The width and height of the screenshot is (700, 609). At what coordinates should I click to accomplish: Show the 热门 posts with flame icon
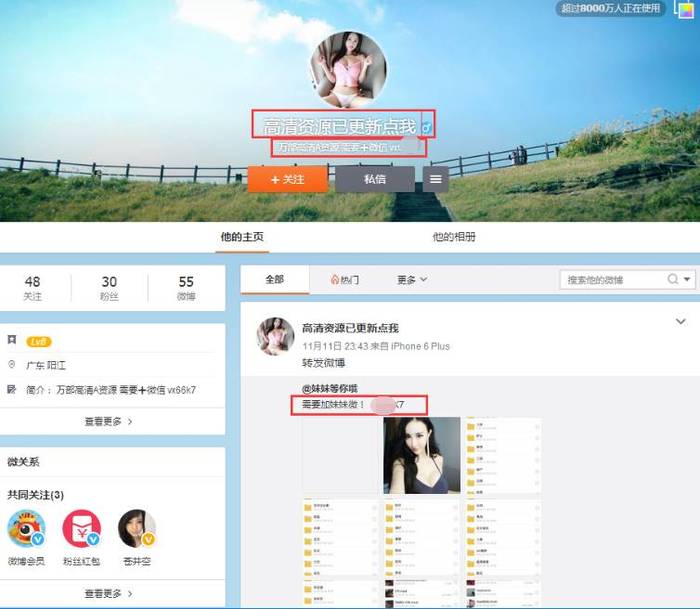click(x=345, y=280)
